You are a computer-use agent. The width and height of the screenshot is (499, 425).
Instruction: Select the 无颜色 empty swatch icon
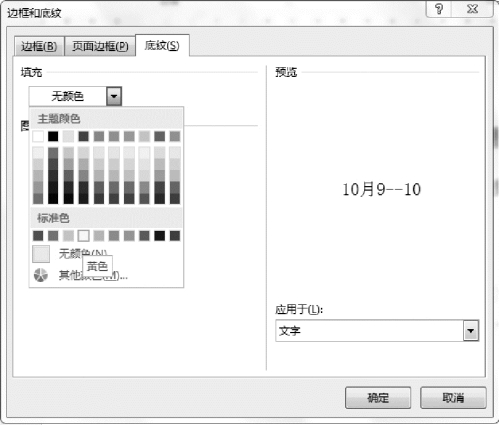click(41, 254)
